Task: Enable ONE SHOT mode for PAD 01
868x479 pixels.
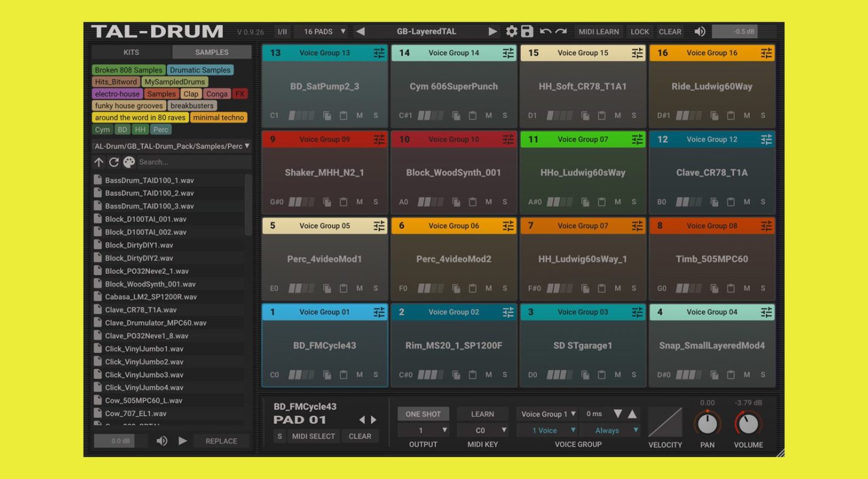Action: 423,413
